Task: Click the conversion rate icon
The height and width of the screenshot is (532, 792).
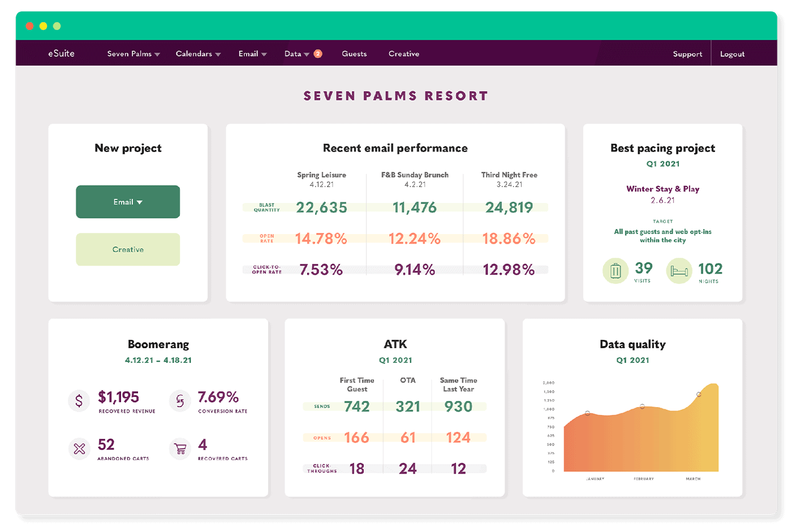Action: click(x=180, y=401)
